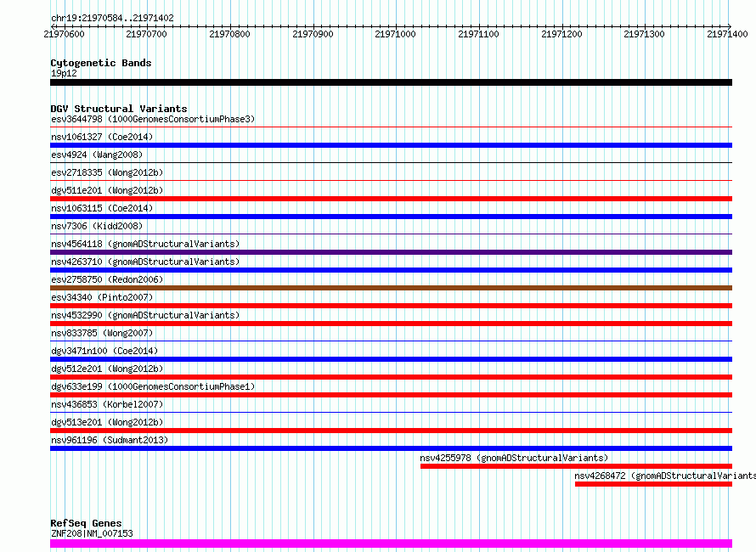Click the esv2718335 (Wong2012b) variant label
This screenshot has height=552, width=756.
pyautogui.click(x=107, y=172)
